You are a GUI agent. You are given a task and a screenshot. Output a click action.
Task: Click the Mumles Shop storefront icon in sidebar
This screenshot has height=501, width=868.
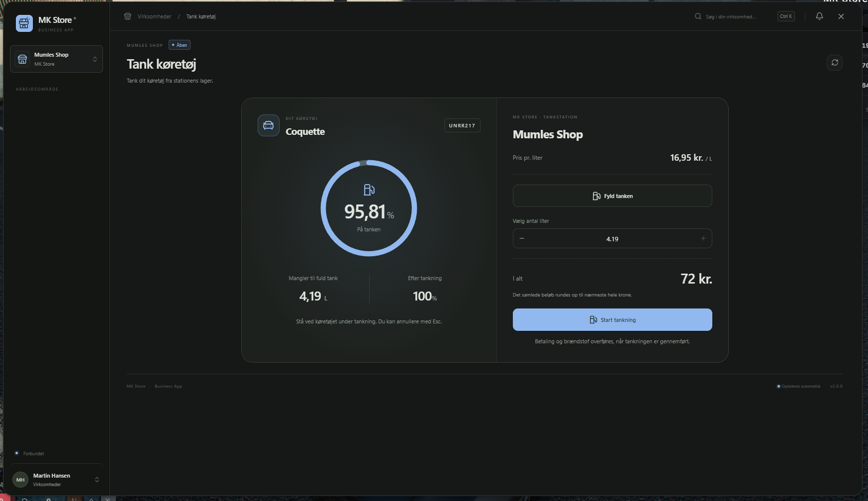(22, 59)
